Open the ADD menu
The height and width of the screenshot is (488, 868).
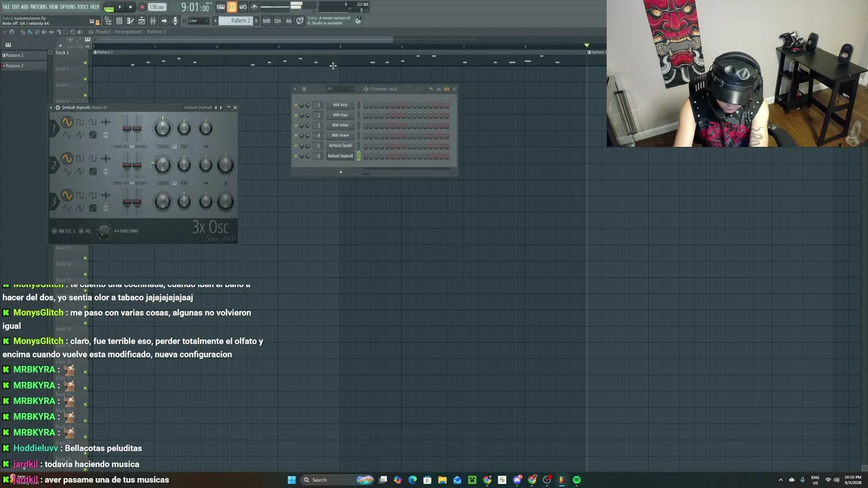pyautogui.click(x=24, y=7)
